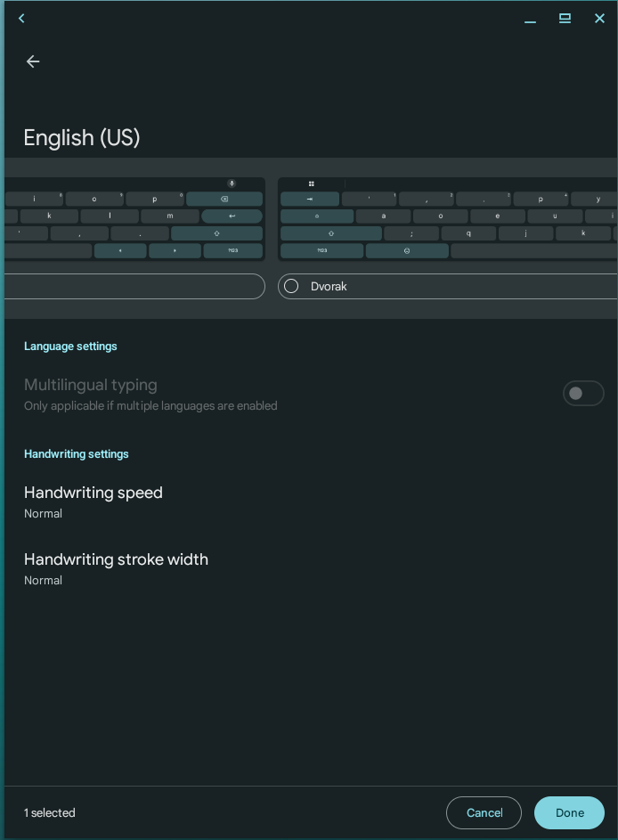Click the Multilingual typing setting row
This screenshot has height=840, width=618.
(267, 394)
